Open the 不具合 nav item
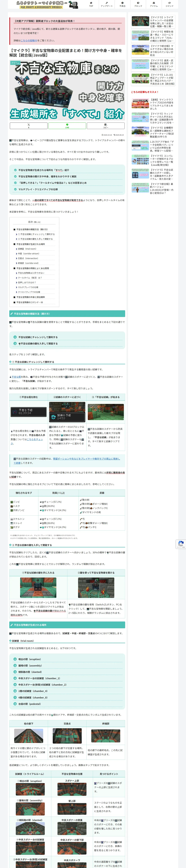Viewport: 186px width, 868px height. pos(122,4)
